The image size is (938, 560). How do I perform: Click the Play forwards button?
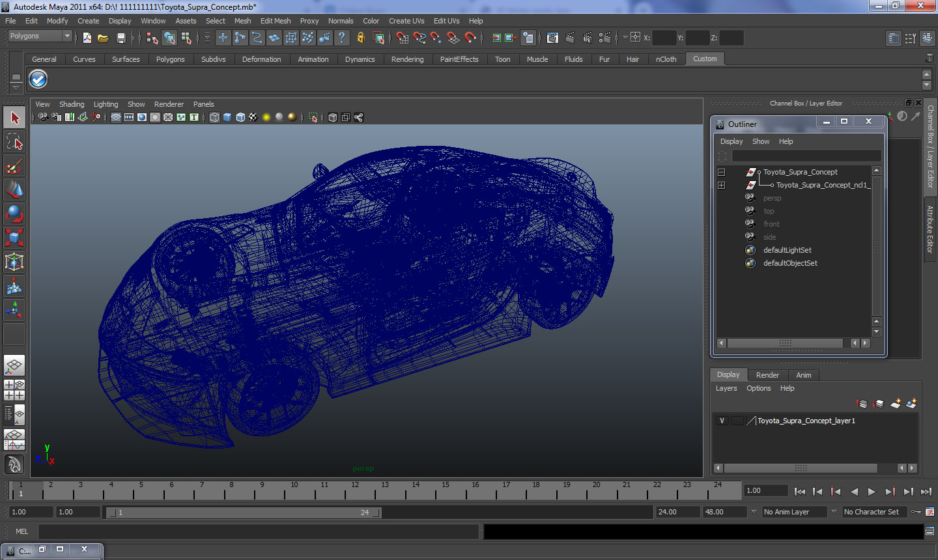pos(872,492)
